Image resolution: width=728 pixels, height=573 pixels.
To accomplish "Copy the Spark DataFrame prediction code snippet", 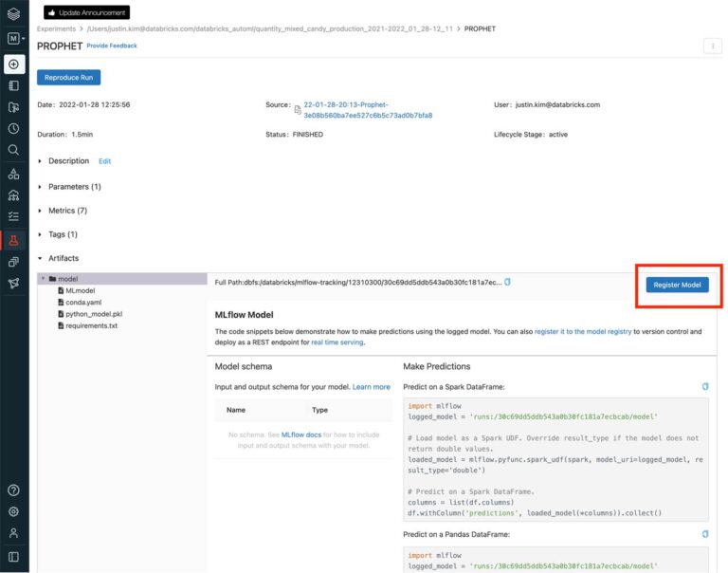I will 704,386.
